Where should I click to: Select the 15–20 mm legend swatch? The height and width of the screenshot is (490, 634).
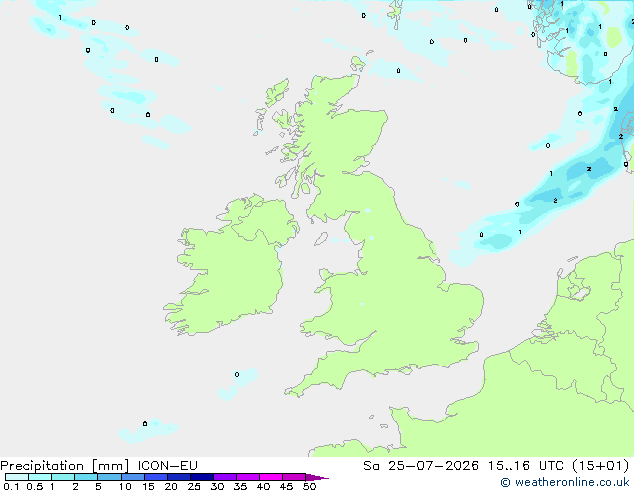(156, 477)
